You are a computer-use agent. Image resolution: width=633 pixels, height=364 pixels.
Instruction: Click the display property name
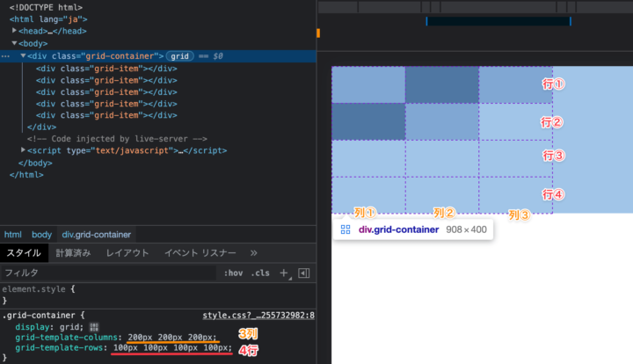coord(33,327)
